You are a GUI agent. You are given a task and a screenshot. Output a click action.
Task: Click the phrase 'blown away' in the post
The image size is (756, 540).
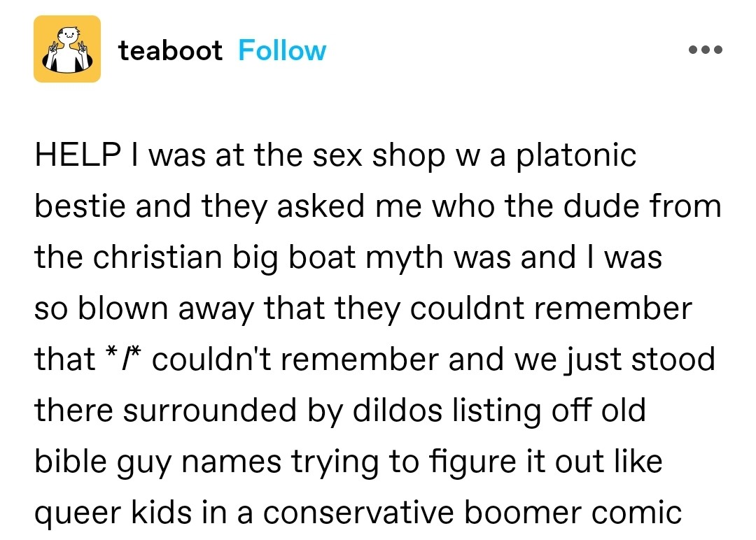tap(166, 308)
